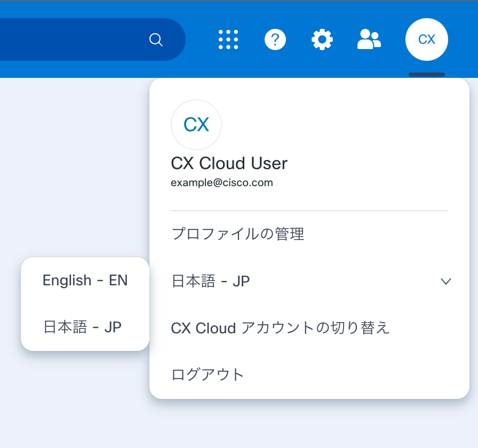Select プロファイルの管理 from the menu

pyautogui.click(x=237, y=234)
